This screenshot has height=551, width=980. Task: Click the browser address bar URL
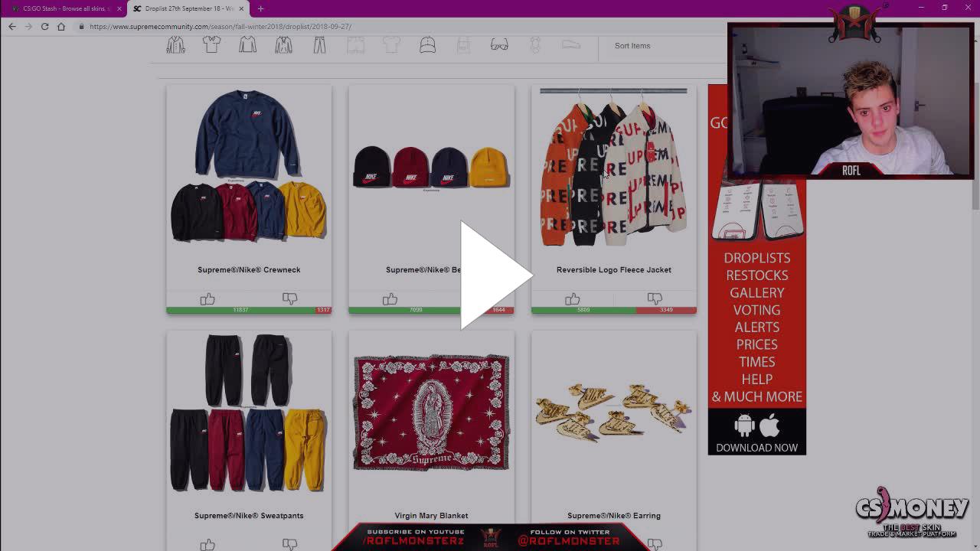220,26
